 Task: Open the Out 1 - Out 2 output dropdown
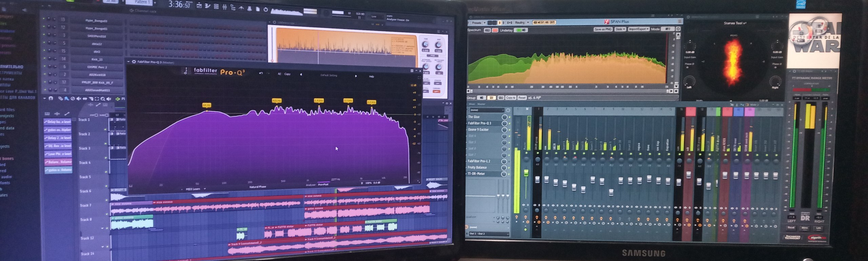pos(489,234)
